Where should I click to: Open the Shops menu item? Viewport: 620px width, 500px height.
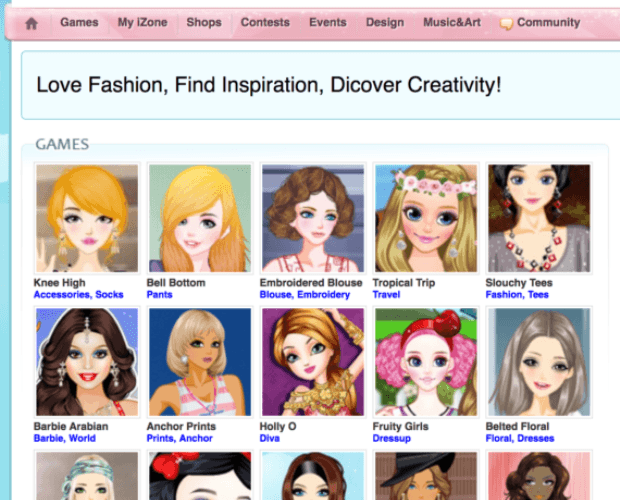coord(204,23)
